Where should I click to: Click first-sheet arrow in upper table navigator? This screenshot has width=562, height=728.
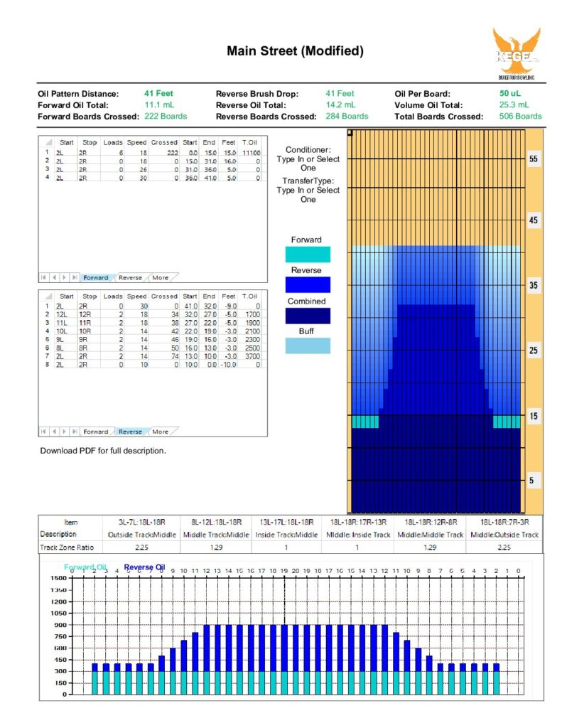coord(43,277)
